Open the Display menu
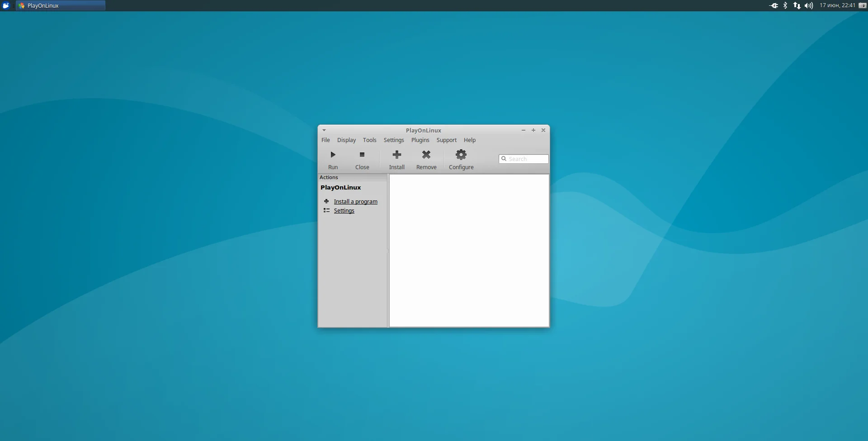 tap(347, 140)
